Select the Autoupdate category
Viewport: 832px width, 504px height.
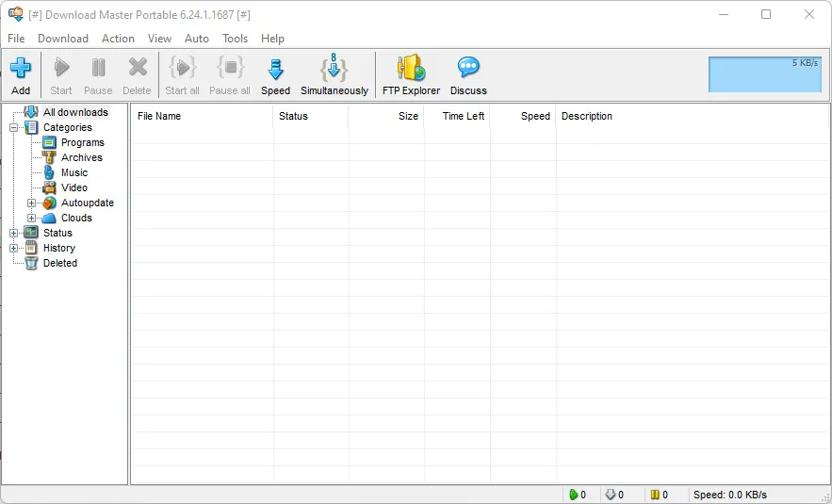(88, 203)
